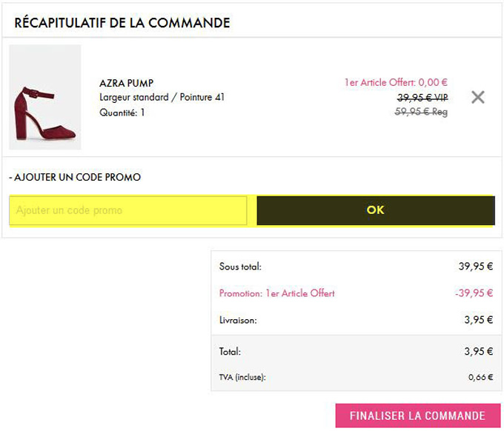The width and height of the screenshot is (504, 431).
Task: Remove the Azra Pump item with the X icon
Action: tap(477, 97)
